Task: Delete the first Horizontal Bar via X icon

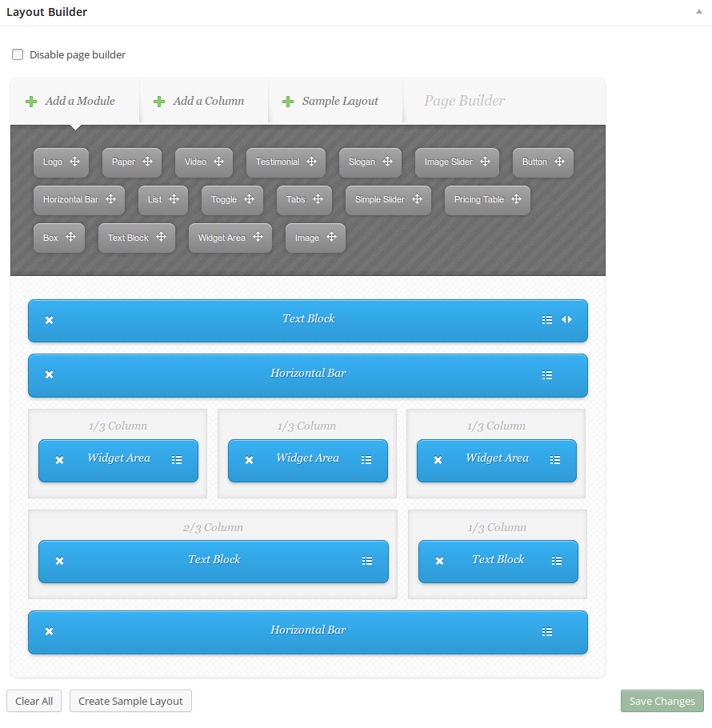Action: pos(49,374)
